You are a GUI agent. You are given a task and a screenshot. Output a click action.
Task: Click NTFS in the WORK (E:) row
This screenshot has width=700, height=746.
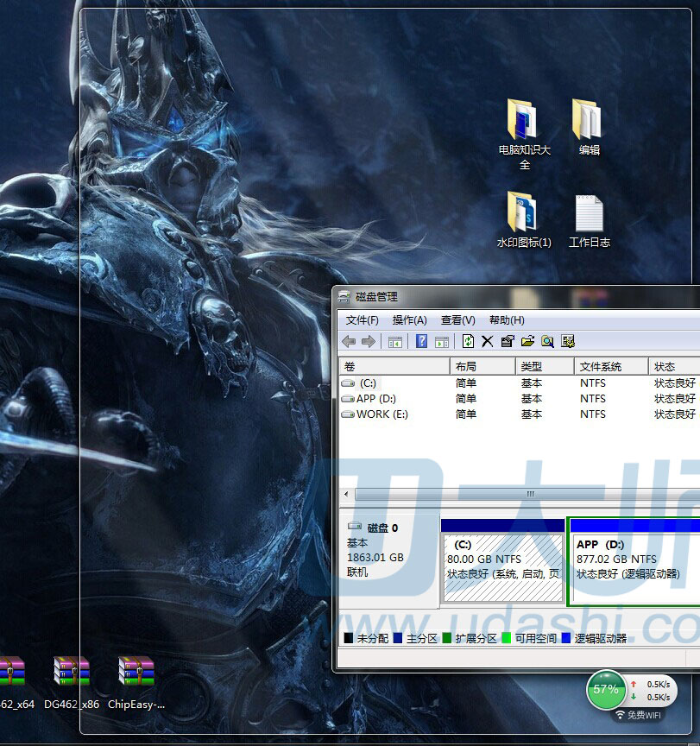coord(592,414)
